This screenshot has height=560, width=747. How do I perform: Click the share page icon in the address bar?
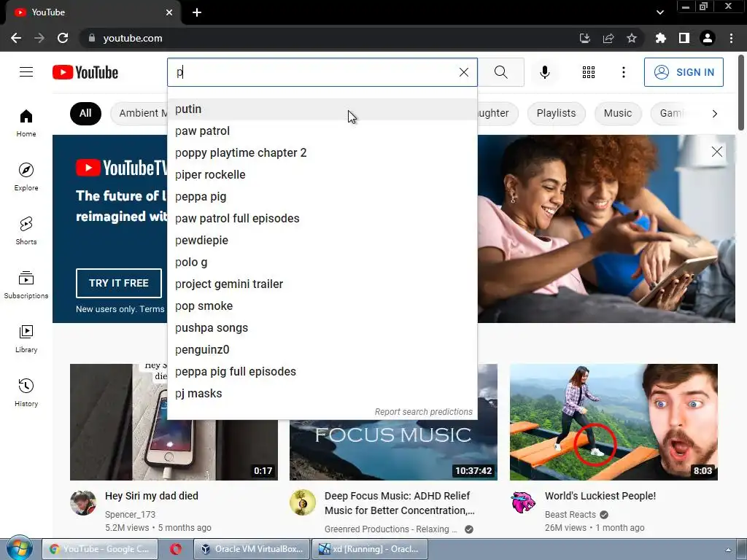pos(608,38)
